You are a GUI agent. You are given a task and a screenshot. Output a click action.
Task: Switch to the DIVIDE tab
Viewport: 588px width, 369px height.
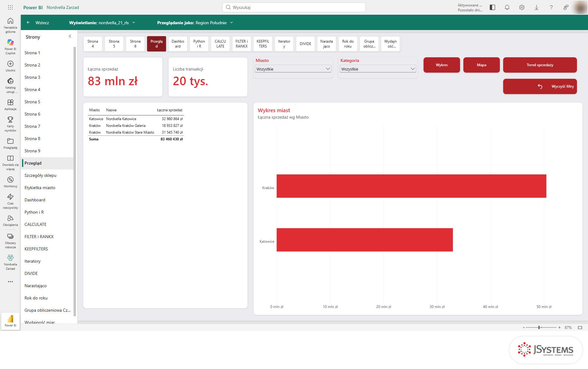pos(305,44)
